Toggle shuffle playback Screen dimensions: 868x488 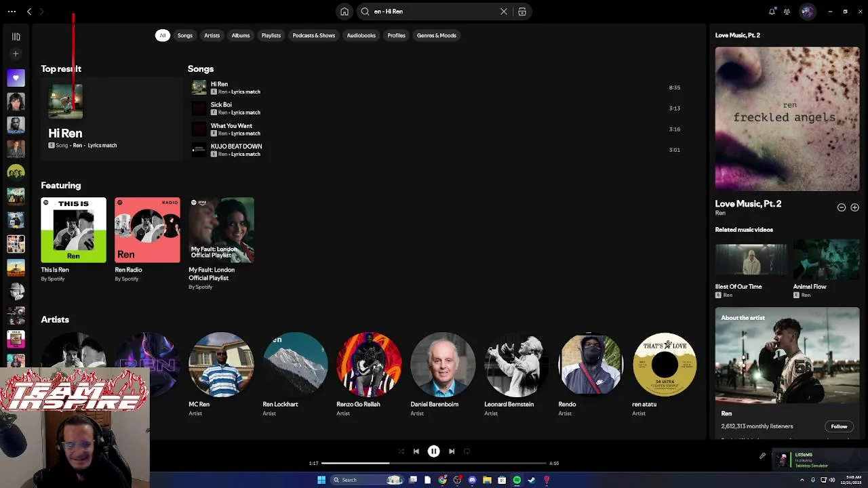[x=401, y=451]
